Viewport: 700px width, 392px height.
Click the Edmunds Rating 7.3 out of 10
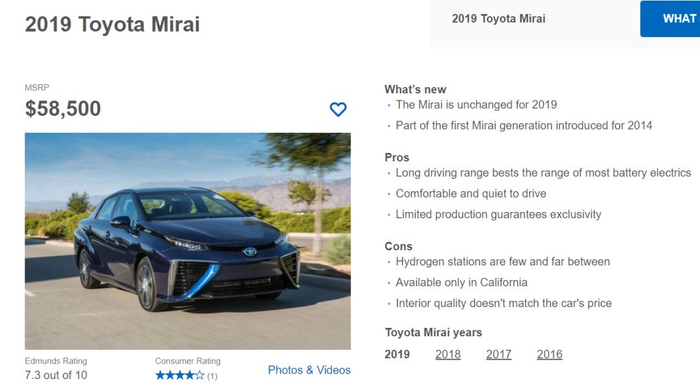(x=56, y=375)
